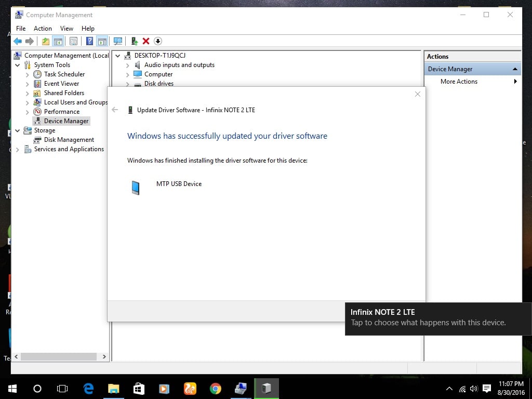Click the Infinix NOTE 2 LTE notification
The width and height of the screenshot is (532, 399).
438,319
